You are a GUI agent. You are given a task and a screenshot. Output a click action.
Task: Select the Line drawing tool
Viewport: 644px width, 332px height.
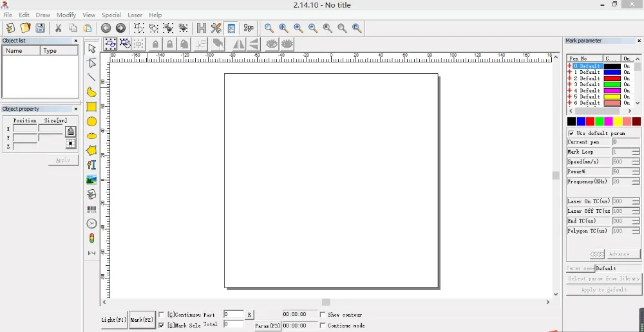[x=91, y=77]
